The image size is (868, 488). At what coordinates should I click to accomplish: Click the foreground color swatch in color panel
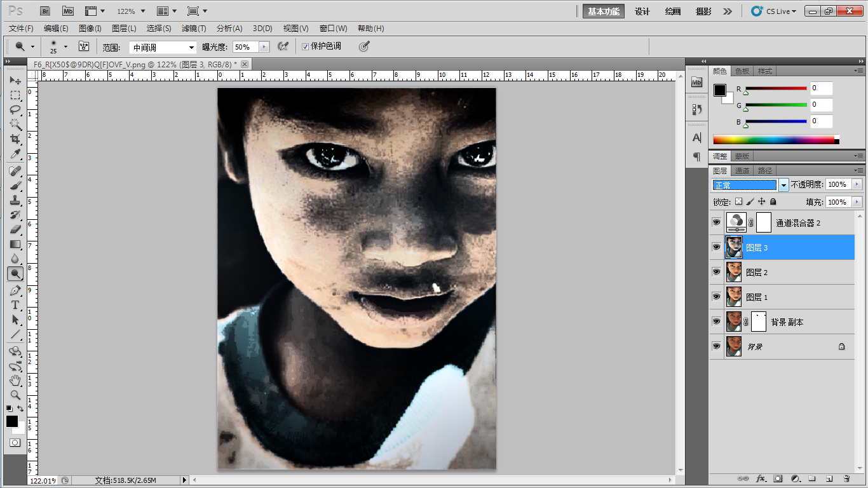pos(719,90)
